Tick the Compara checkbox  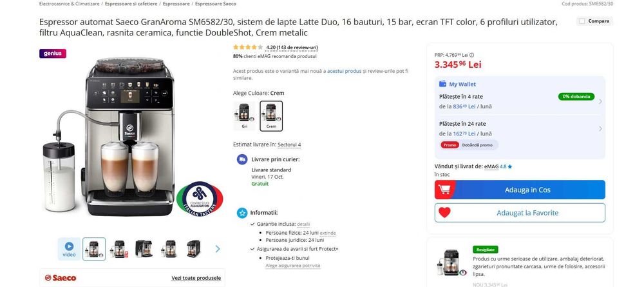[582, 21]
